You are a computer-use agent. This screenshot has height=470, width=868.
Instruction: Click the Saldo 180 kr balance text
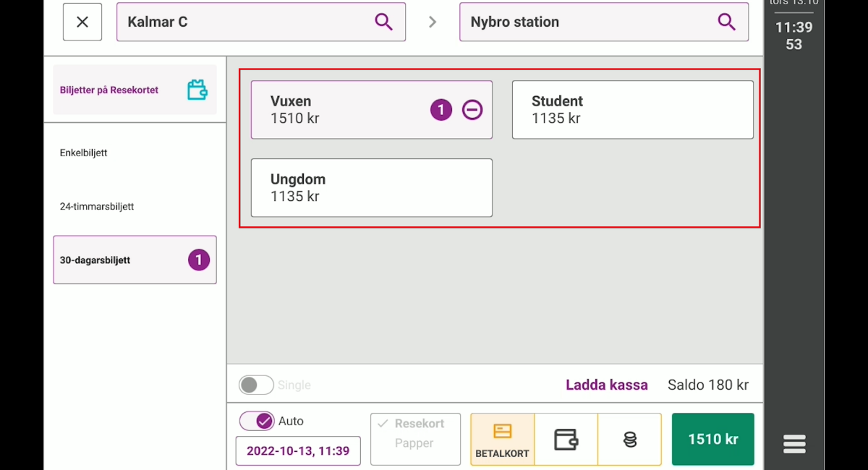pyautogui.click(x=708, y=385)
